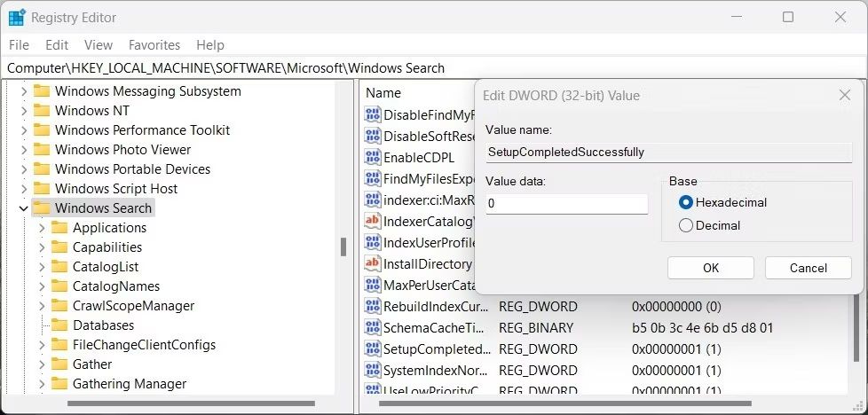This screenshot has width=868, height=415.
Task: Click the IndexerCatalog string value icon
Action: [372, 222]
